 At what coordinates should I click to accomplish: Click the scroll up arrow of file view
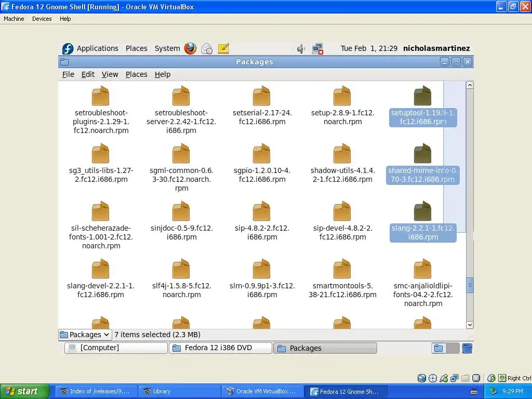(470, 85)
